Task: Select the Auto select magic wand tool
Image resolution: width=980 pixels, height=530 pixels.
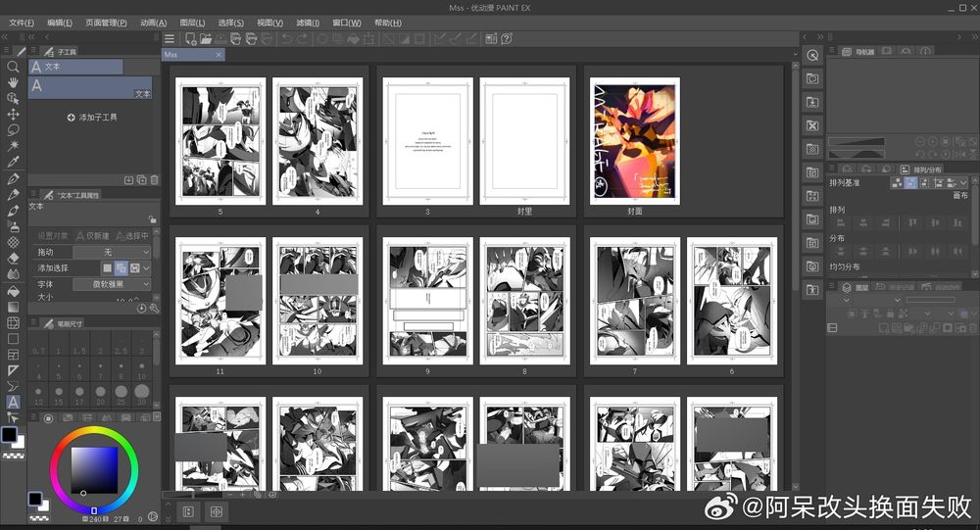Action: click(x=13, y=146)
